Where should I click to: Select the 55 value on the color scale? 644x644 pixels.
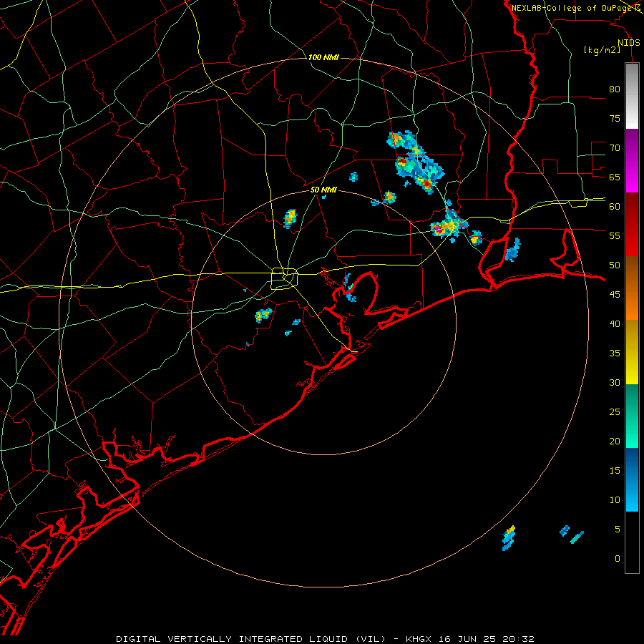(615, 235)
